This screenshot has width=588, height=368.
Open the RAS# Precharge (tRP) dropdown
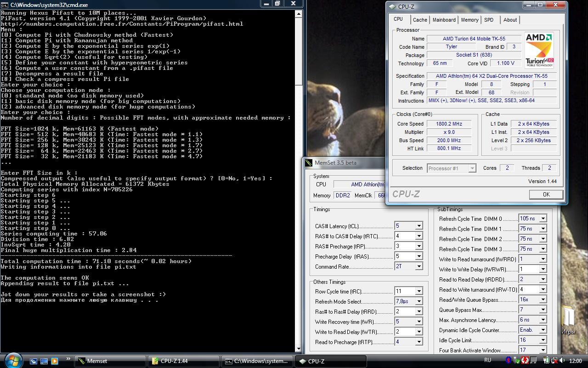click(x=418, y=246)
